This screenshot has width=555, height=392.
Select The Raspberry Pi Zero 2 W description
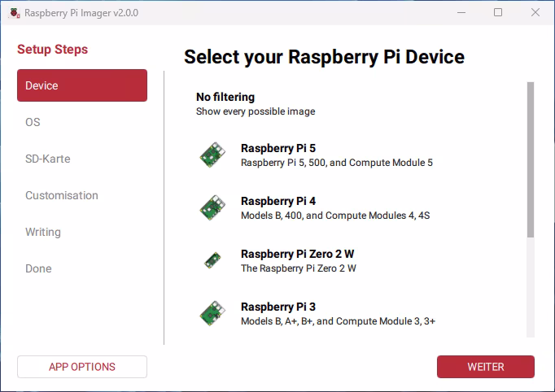(298, 268)
